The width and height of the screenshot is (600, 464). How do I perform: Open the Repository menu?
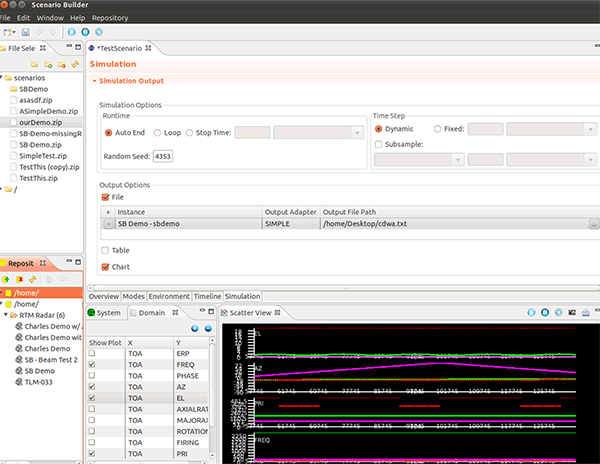coord(109,18)
